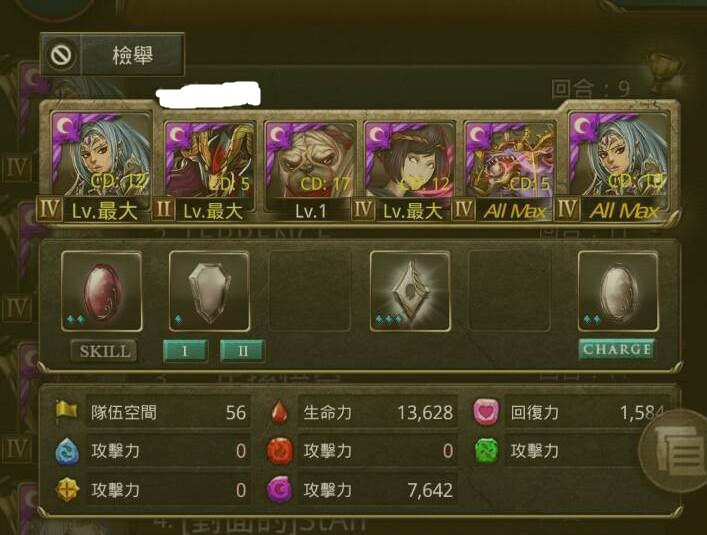The image size is (707, 535).
Task: Select the silver shield dragon craft
Action: click(x=209, y=292)
